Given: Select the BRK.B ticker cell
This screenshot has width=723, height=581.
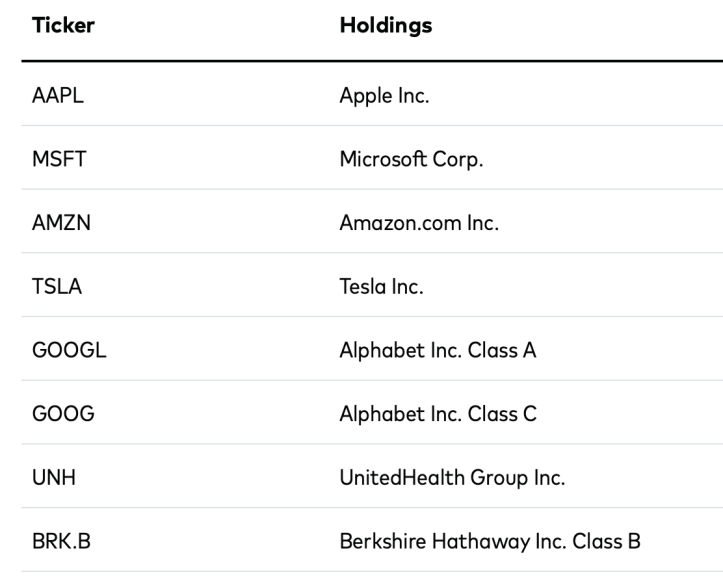Looking at the screenshot, I should click(61, 541).
